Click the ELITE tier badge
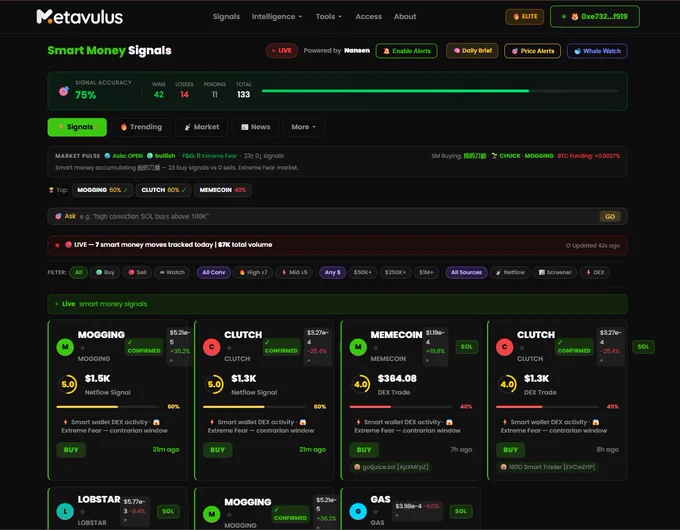 pos(525,16)
